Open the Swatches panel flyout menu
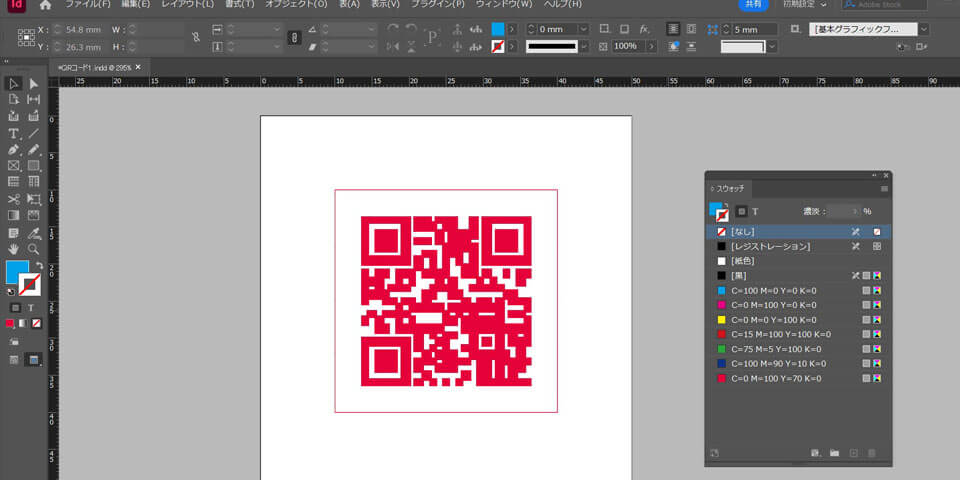Screen dimensions: 960x480 click(884, 188)
